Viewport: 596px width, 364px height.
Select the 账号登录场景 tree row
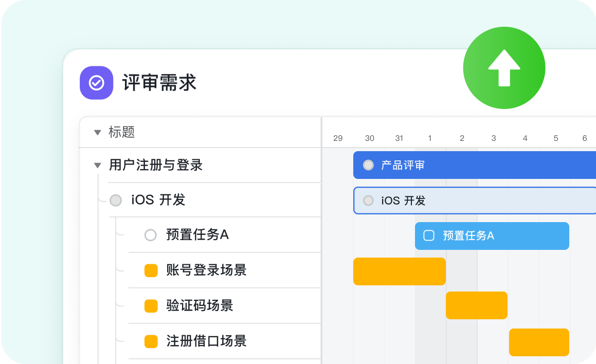click(x=206, y=270)
